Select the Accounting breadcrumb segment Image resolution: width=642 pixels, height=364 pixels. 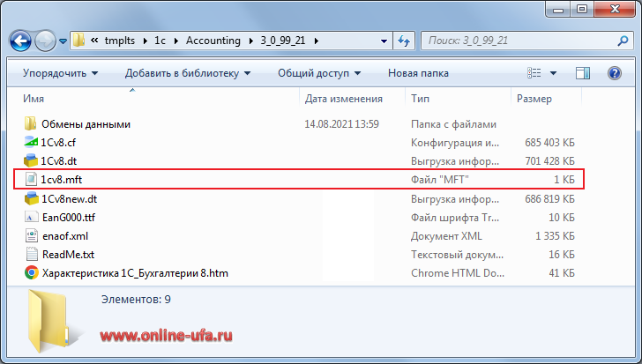213,41
